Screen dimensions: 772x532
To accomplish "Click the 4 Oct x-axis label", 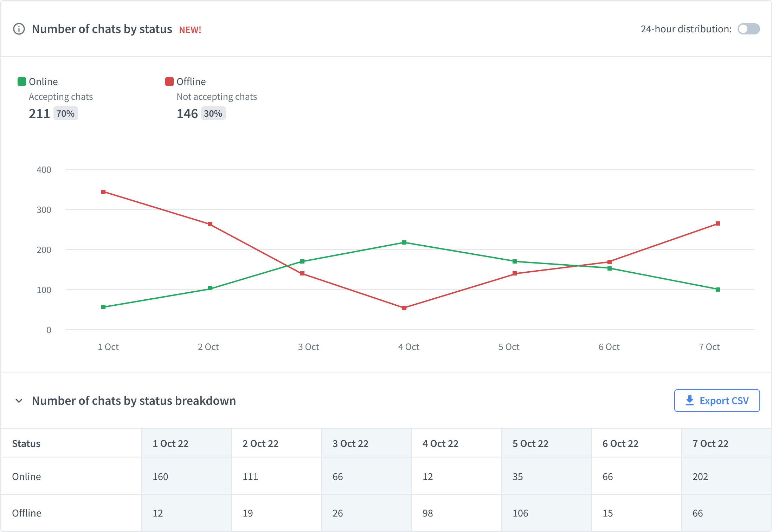I will click(408, 347).
